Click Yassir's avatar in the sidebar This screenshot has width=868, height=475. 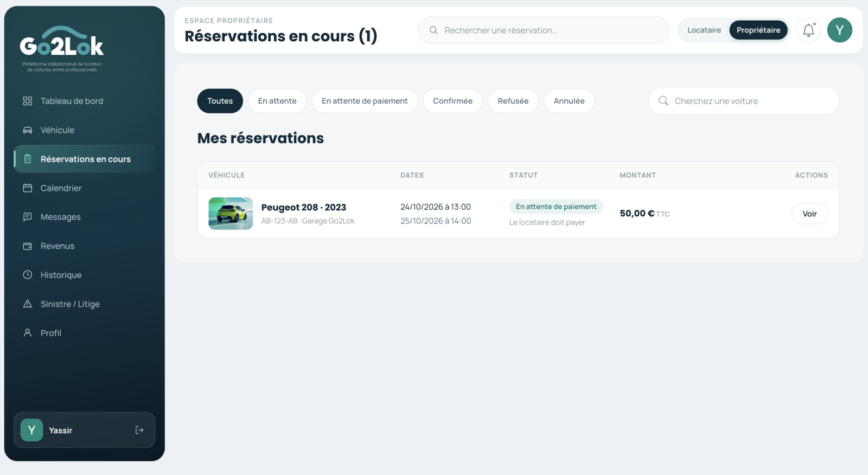pos(31,430)
